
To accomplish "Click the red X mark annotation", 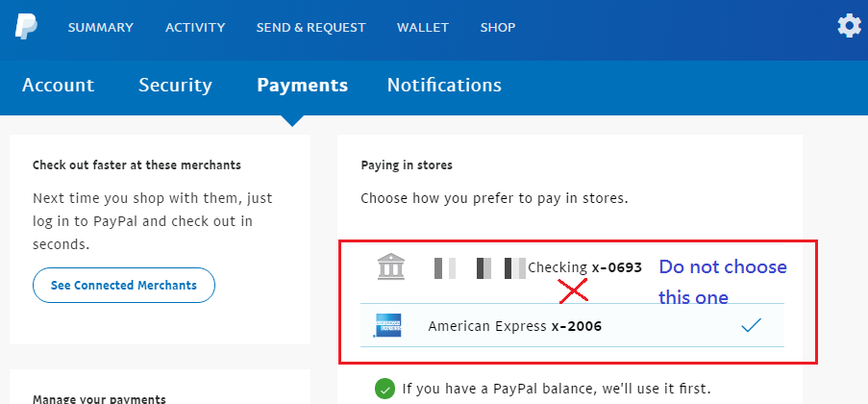I will coord(573,290).
